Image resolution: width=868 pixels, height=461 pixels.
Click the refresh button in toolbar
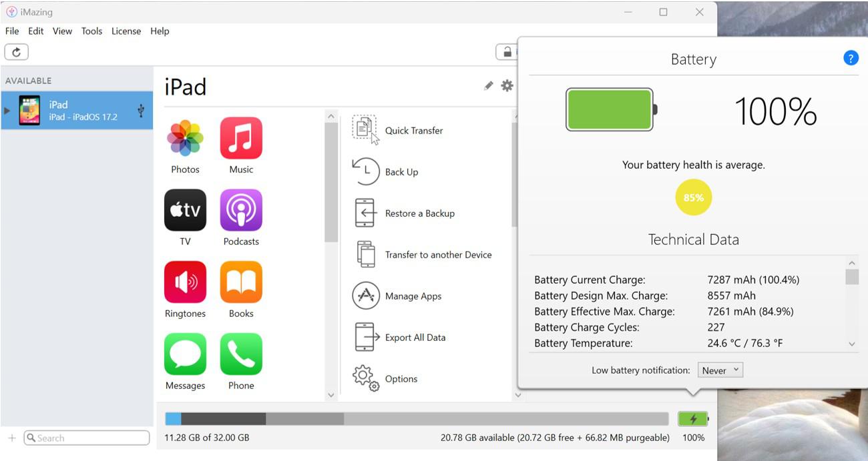coord(16,52)
